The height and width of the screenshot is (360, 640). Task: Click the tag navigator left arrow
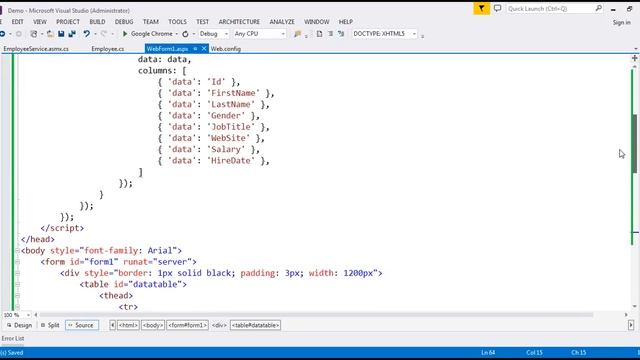tap(112, 325)
